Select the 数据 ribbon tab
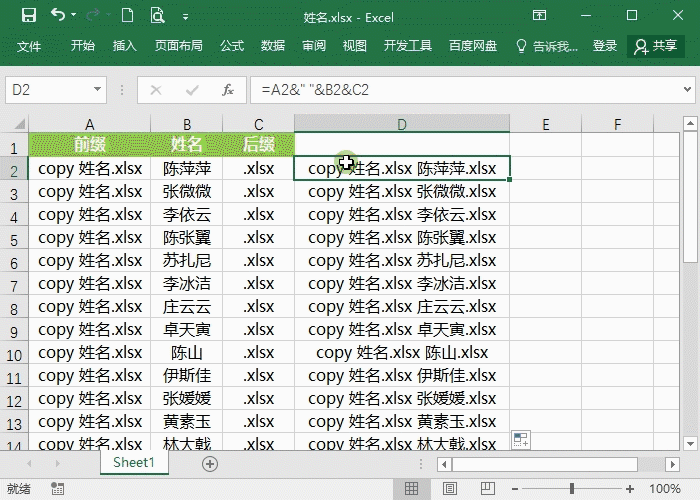Image resolution: width=700 pixels, height=500 pixels. [273, 46]
